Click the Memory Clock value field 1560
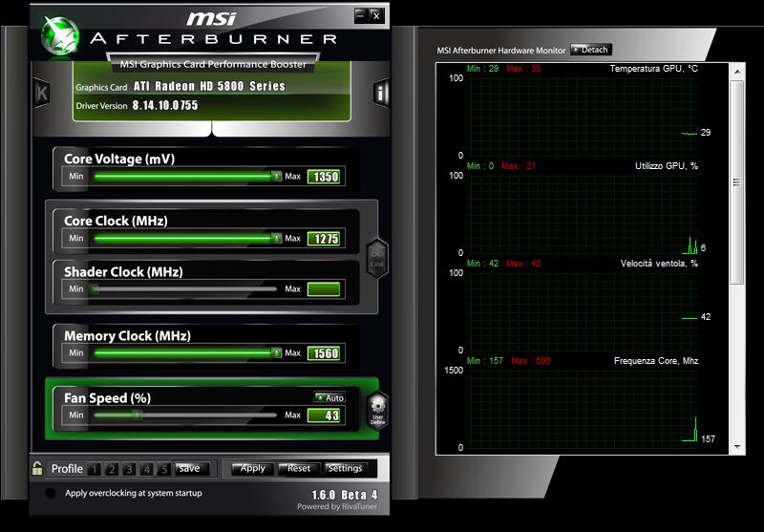This screenshot has height=532, width=764. (x=324, y=353)
